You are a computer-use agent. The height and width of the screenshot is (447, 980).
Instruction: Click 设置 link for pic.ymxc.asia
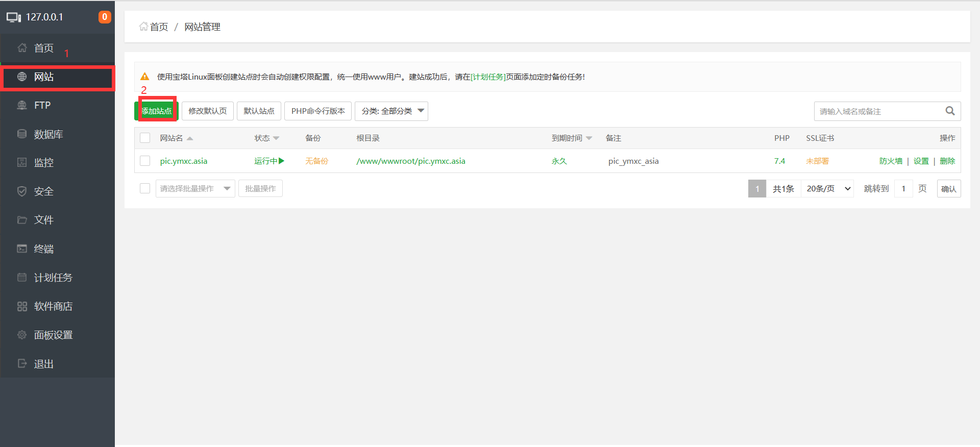coord(921,161)
